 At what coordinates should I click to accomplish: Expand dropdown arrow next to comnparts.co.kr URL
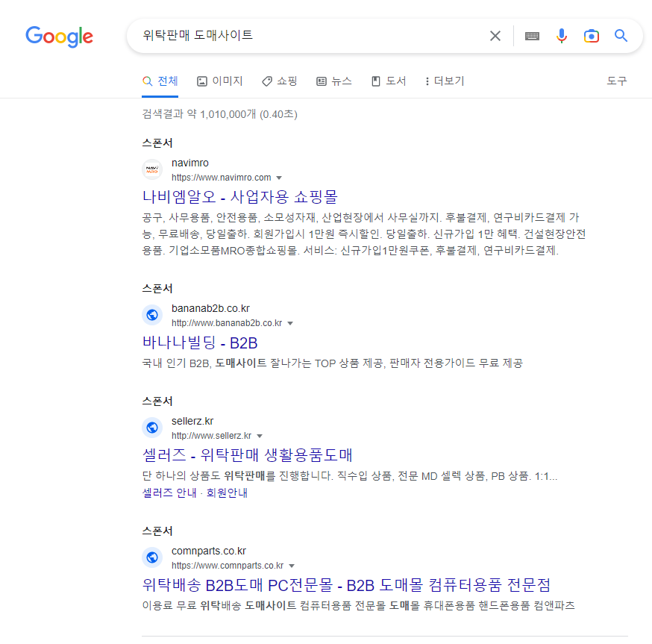click(292, 566)
